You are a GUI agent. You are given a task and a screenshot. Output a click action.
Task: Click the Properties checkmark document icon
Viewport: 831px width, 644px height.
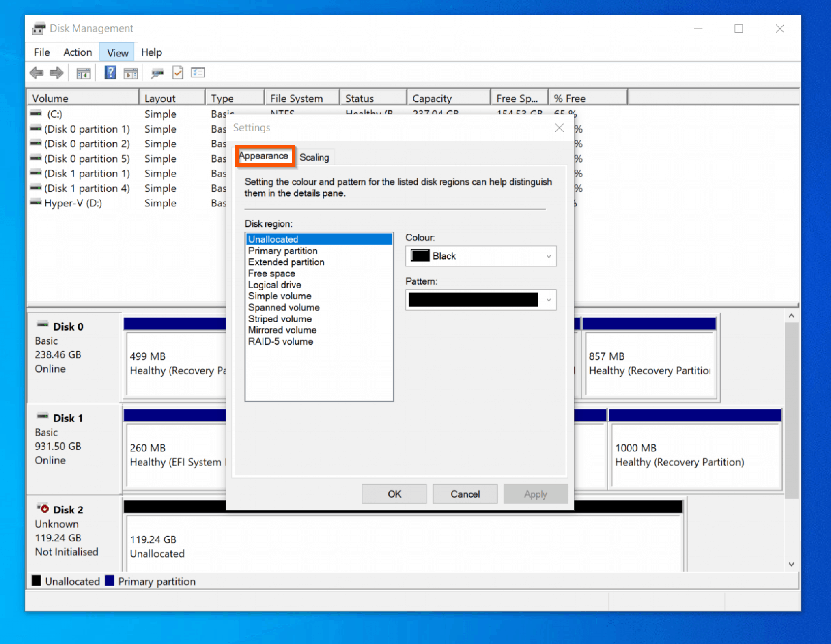point(178,73)
